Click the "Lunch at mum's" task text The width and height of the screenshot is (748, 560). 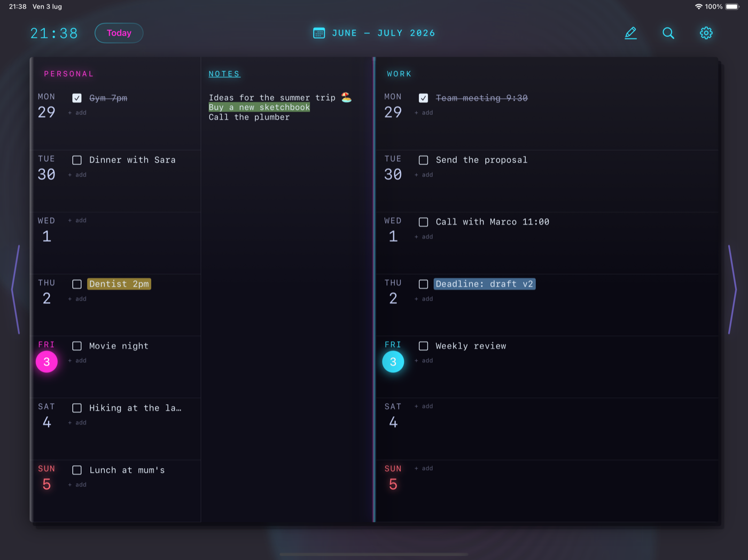coord(127,470)
